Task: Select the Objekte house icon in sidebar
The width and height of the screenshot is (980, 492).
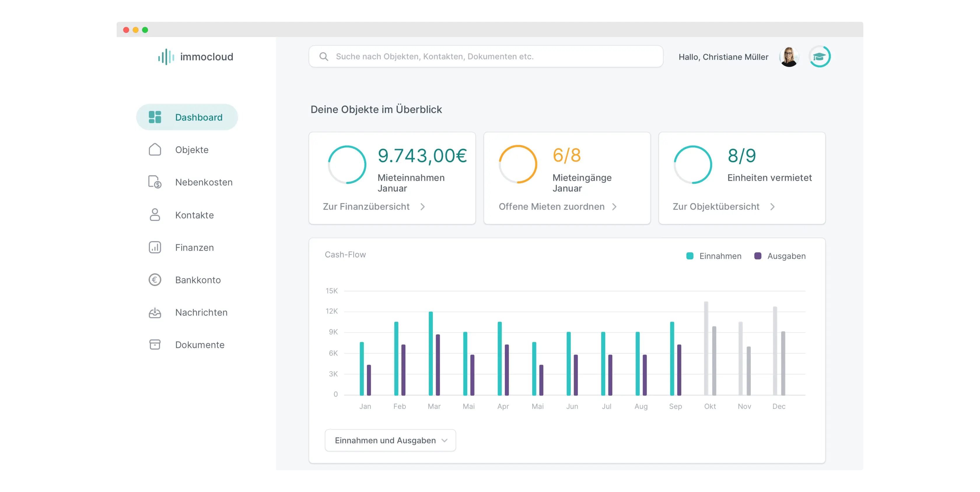Action: point(155,150)
